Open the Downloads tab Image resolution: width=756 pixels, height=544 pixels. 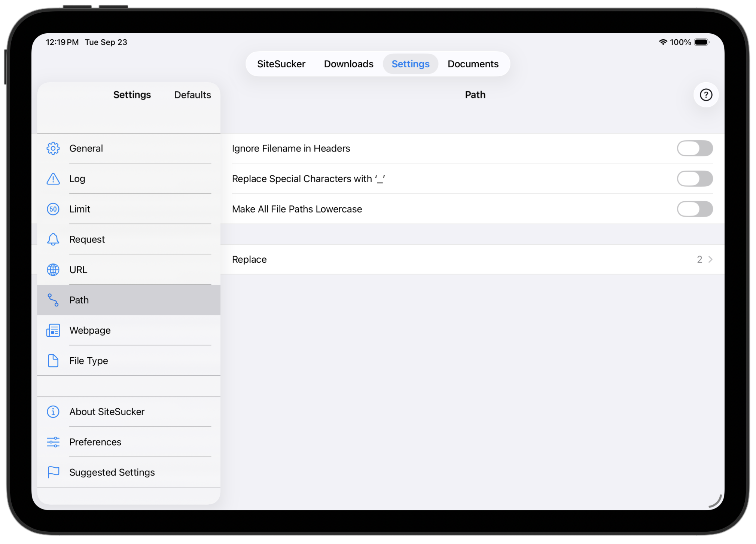coord(348,64)
